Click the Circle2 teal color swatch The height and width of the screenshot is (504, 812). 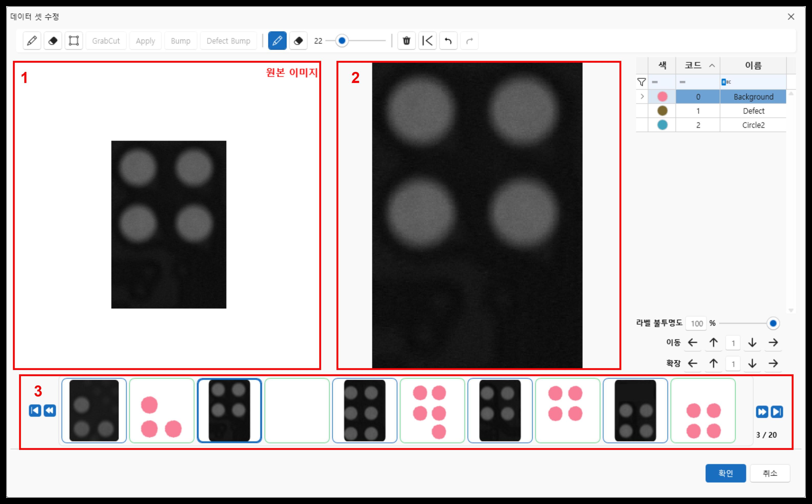[x=662, y=125]
